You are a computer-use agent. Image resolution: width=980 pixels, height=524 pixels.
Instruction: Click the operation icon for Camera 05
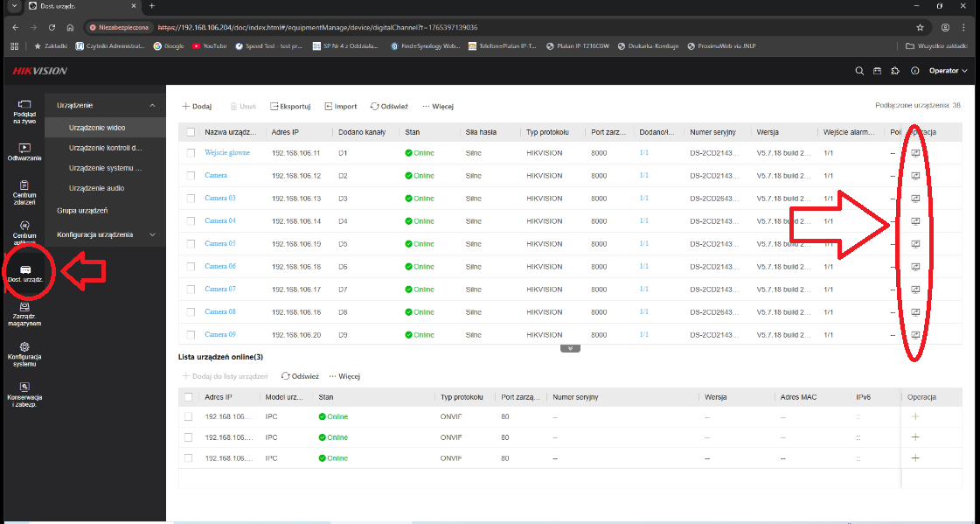click(915, 243)
